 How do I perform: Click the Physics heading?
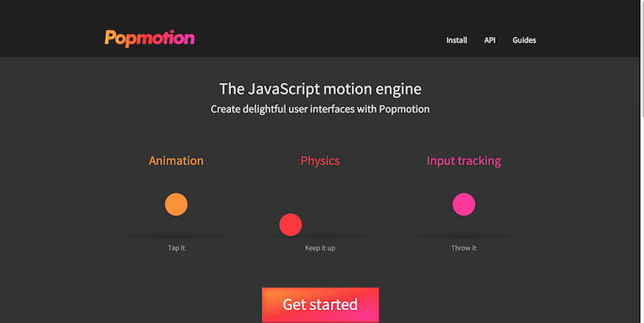[320, 161]
